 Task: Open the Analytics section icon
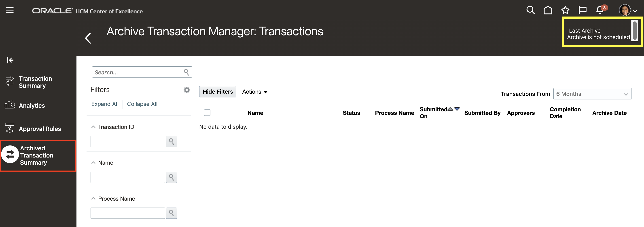point(9,105)
